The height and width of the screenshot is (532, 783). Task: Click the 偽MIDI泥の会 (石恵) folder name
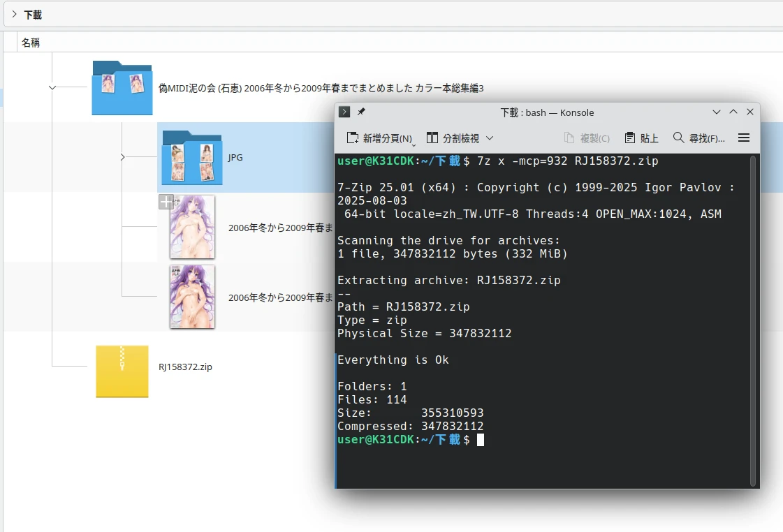click(321, 89)
